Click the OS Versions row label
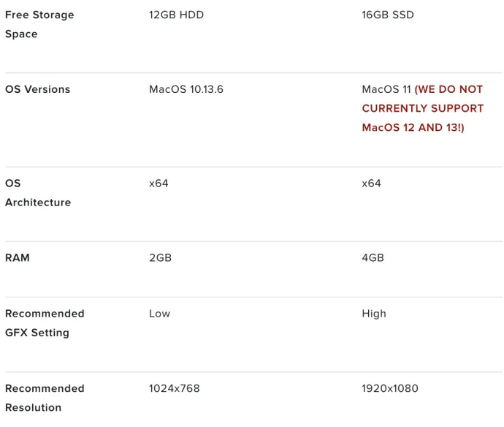 click(38, 89)
